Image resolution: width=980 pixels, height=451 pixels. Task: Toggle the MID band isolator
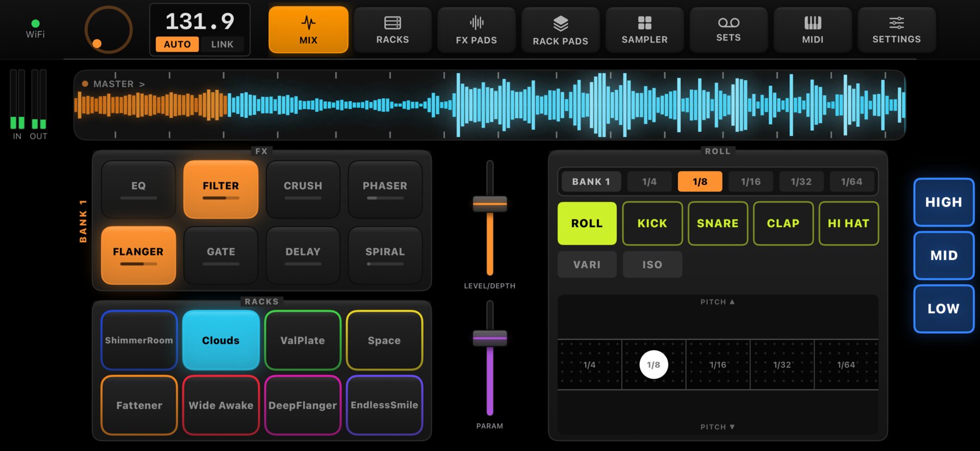[x=944, y=255]
